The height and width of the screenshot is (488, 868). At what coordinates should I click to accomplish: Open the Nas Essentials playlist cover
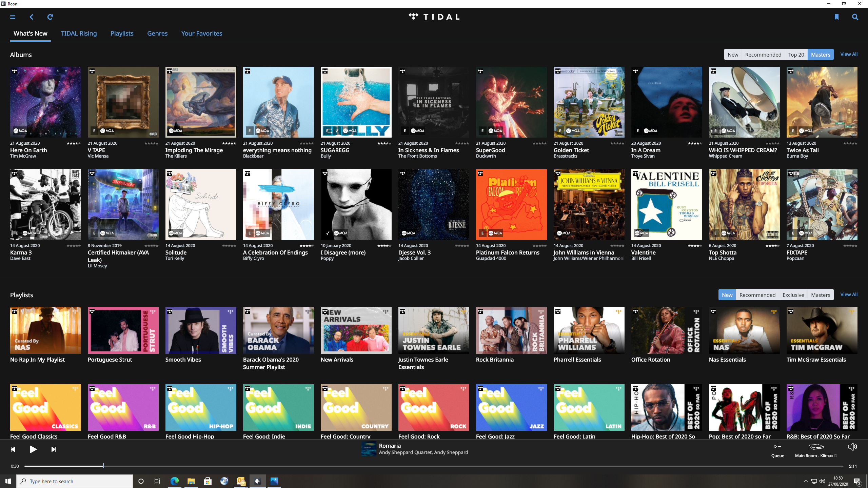coord(744,330)
